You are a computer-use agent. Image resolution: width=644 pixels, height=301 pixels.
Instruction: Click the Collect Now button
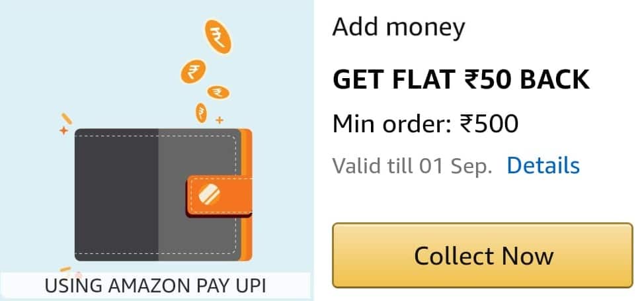point(483,255)
